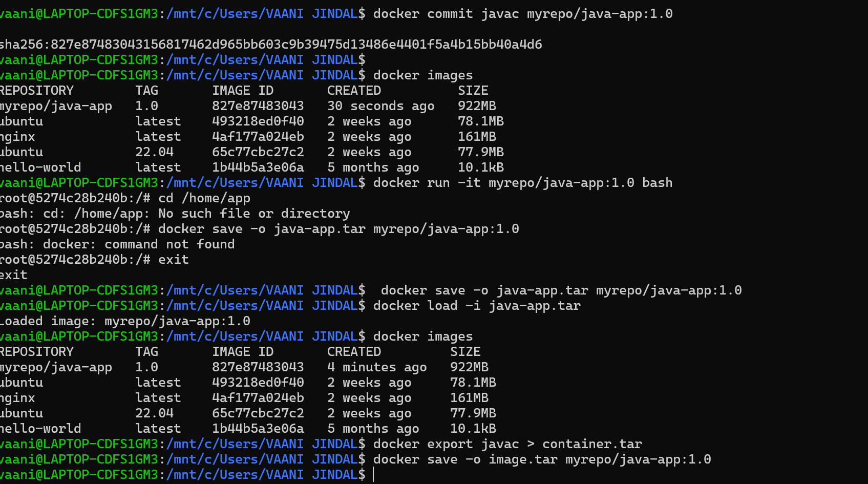The image size is (868, 484).
Task: Click the CREATED column header text
Action: 354,90
